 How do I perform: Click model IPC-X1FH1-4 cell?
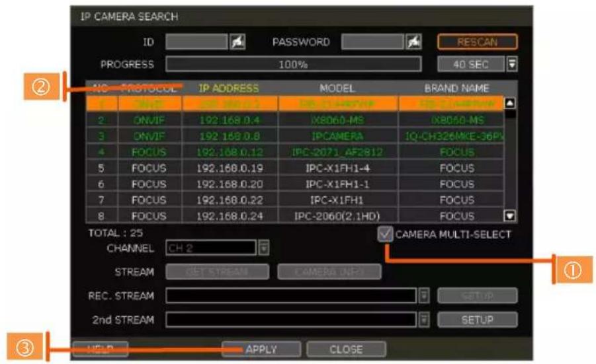pyautogui.click(x=338, y=168)
